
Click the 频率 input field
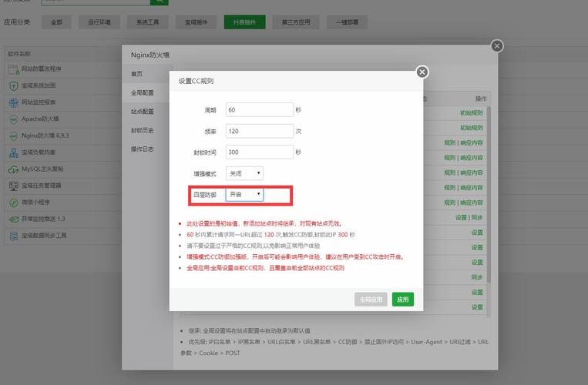pyautogui.click(x=260, y=131)
